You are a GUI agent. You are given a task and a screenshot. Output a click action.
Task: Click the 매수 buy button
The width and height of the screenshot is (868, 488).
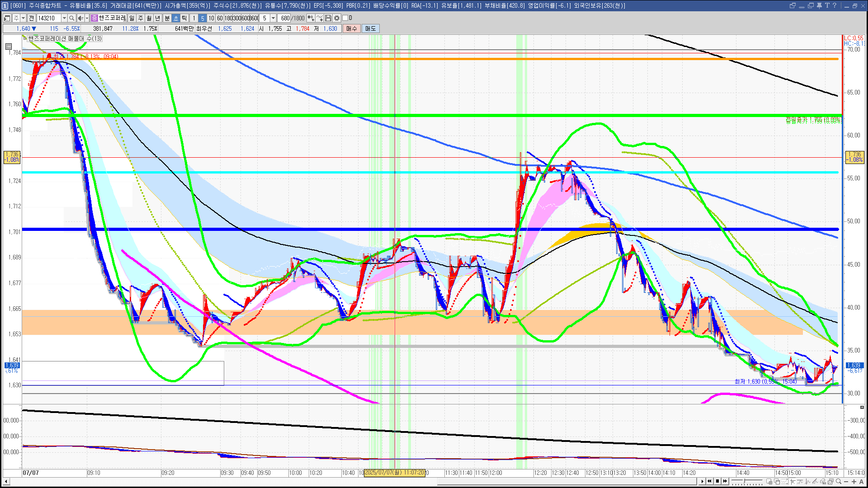pos(352,28)
